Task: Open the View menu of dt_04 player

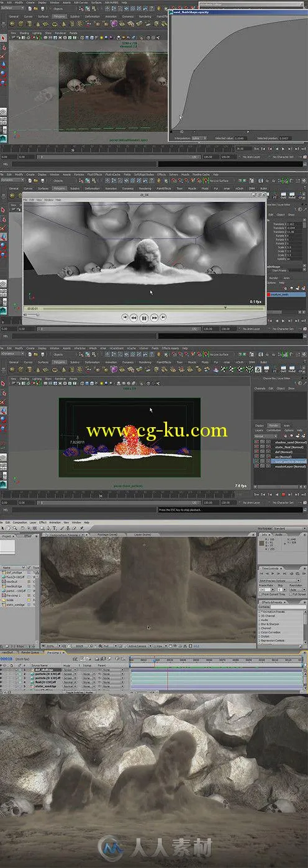Action: [x=40, y=200]
